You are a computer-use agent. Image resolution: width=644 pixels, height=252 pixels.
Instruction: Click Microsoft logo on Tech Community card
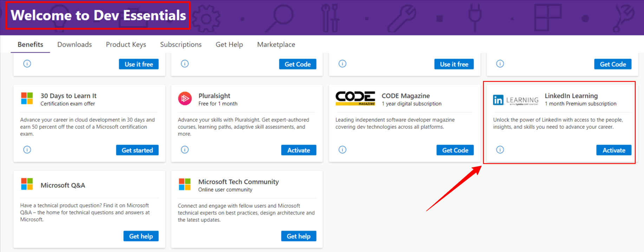(185, 184)
